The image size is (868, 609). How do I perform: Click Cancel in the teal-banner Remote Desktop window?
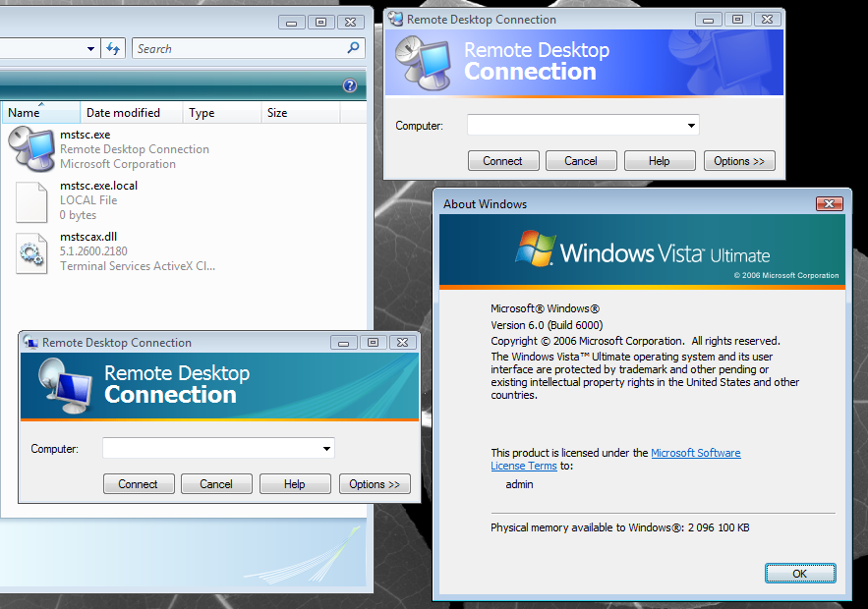[216, 484]
